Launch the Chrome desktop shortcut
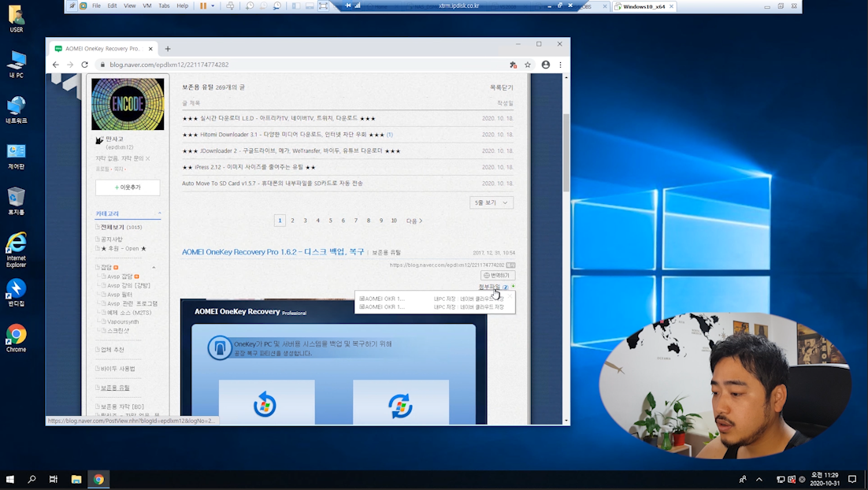The image size is (868, 490). coord(16,338)
